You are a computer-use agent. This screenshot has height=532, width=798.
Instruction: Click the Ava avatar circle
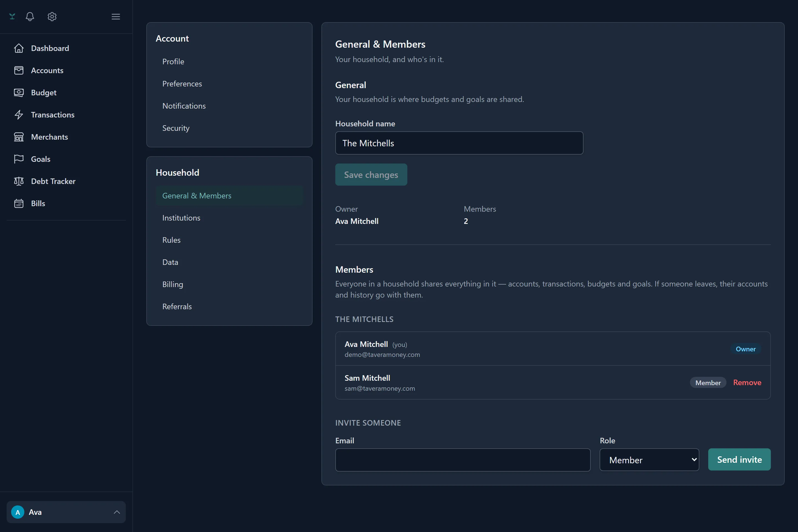coord(18,512)
